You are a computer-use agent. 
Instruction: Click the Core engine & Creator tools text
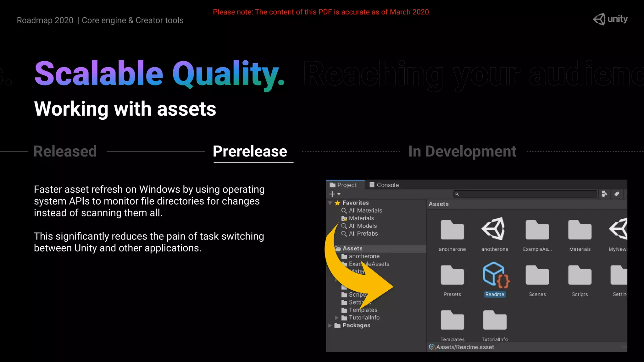tap(133, 20)
